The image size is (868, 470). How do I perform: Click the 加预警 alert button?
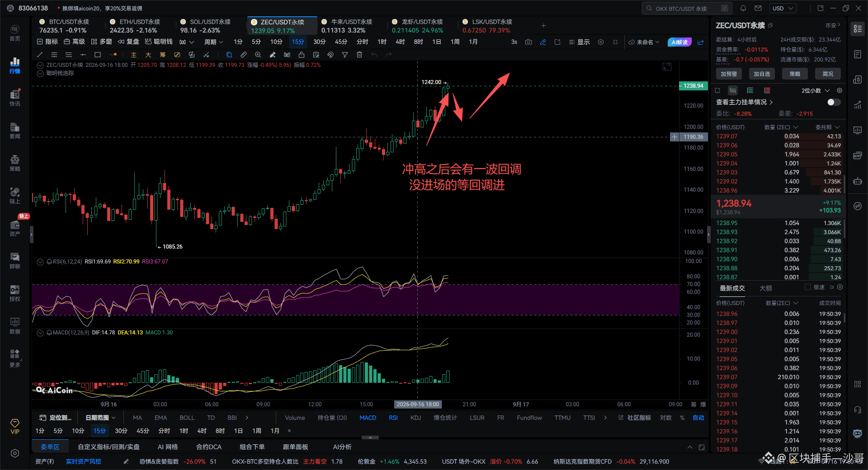[729, 74]
